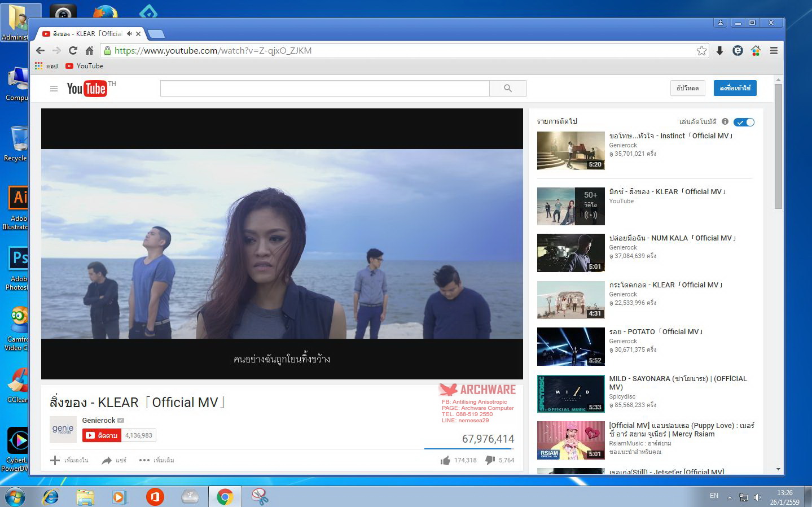Bookmark page with the star icon
The height and width of the screenshot is (507, 812).
coord(701,51)
